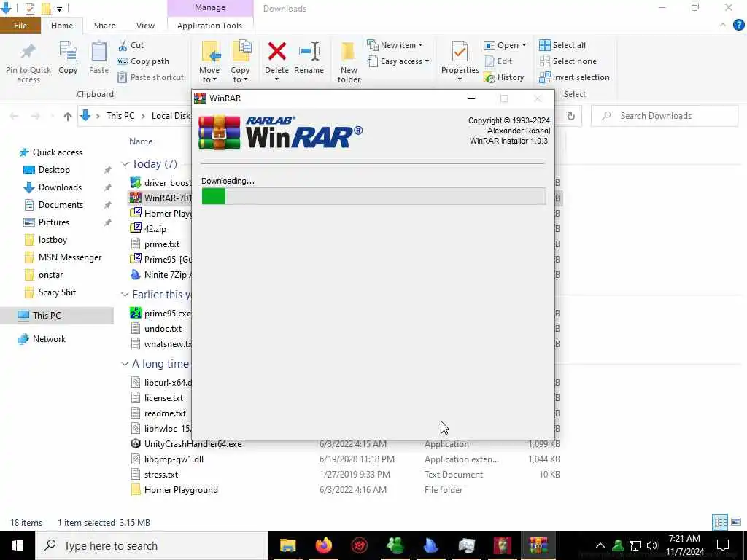This screenshot has height=560, width=747.
Task: Switch to the Home ribbon tab
Action: (x=62, y=26)
